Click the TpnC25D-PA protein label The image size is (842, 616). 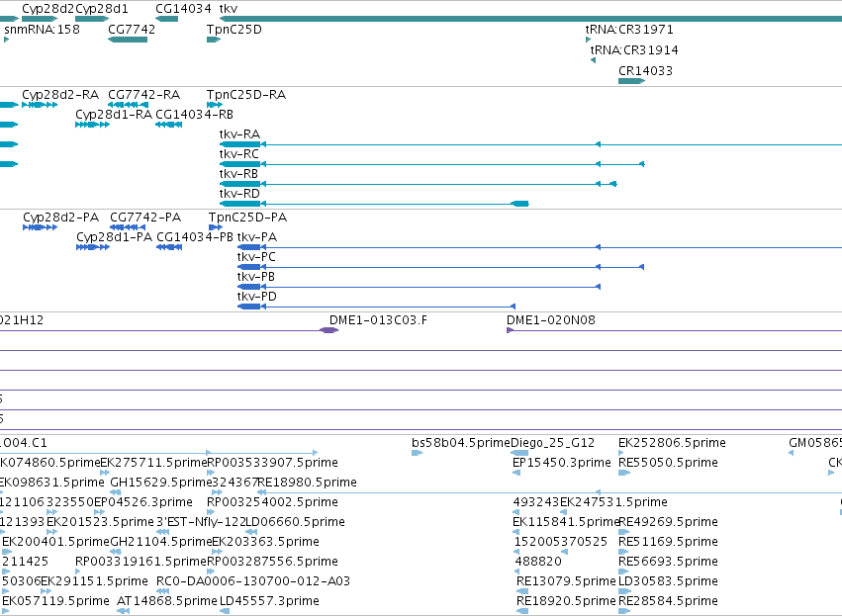click(247, 218)
